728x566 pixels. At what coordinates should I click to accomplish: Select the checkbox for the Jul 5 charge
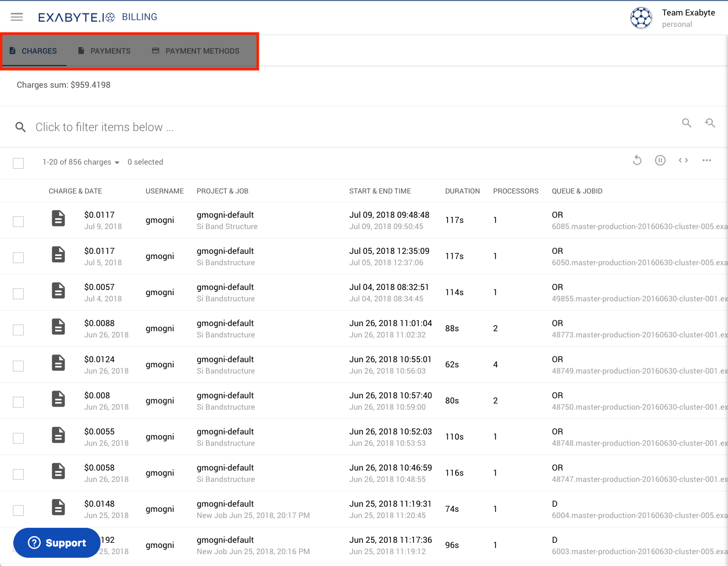click(18, 257)
